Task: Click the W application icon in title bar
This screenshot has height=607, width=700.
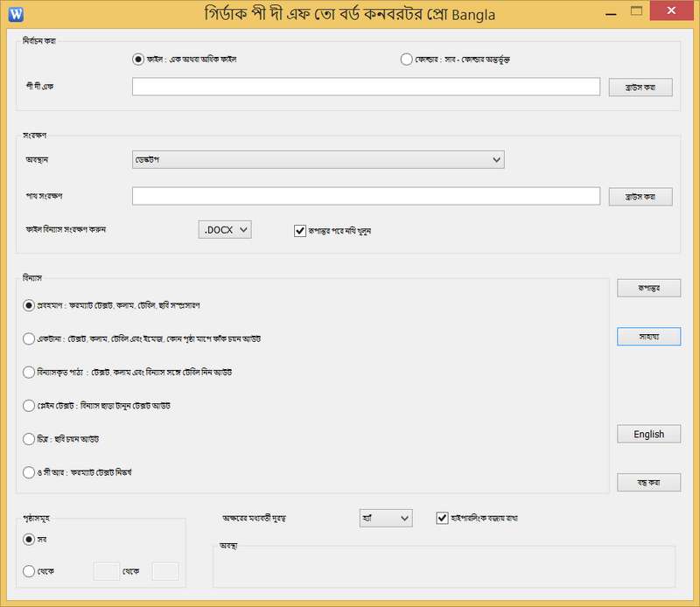Action: tap(16, 13)
